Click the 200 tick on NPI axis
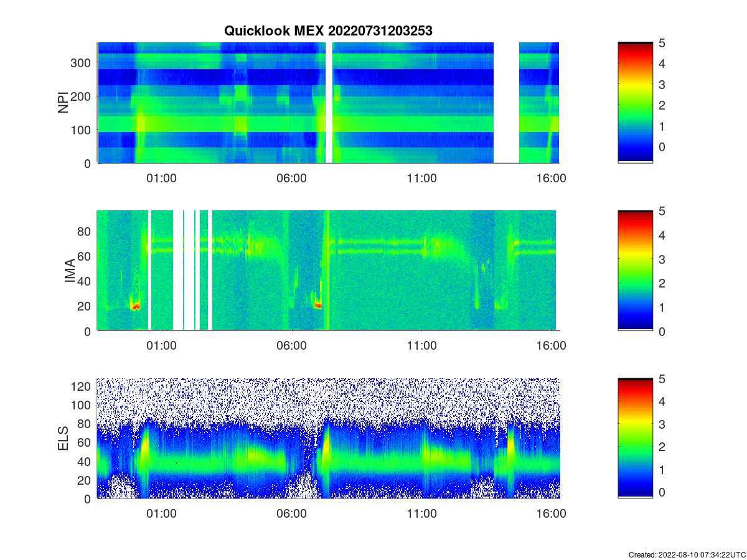 (x=81, y=96)
